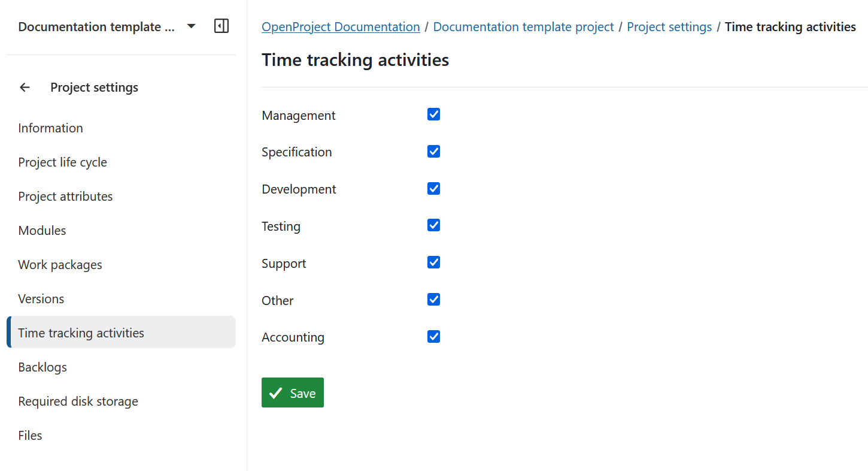Select Modules in the settings menu

click(x=42, y=230)
